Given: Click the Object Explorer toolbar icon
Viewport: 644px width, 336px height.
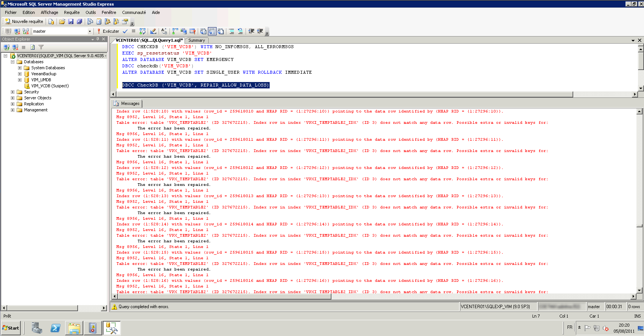Looking at the screenshot, I should (x=108, y=21).
